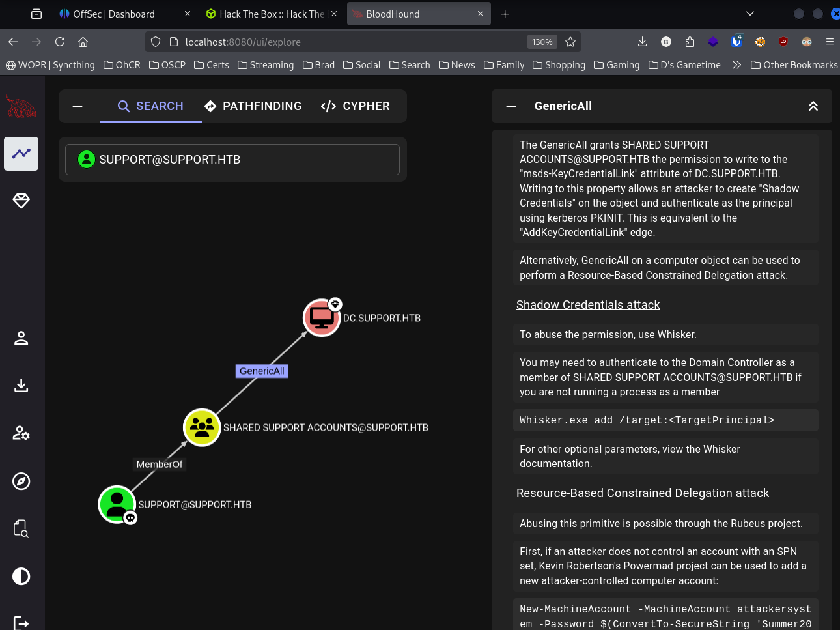Open Group Management diamond icon
This screenshot has height=630, width=840.
(21, 201)
